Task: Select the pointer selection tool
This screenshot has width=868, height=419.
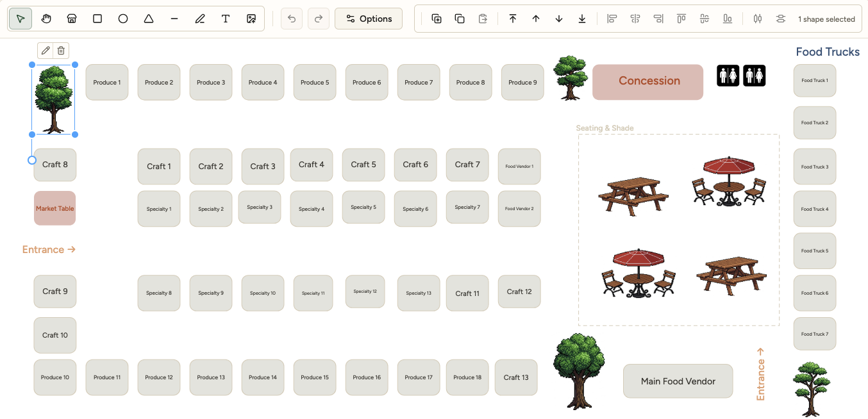Action: (x=21, y=19)
